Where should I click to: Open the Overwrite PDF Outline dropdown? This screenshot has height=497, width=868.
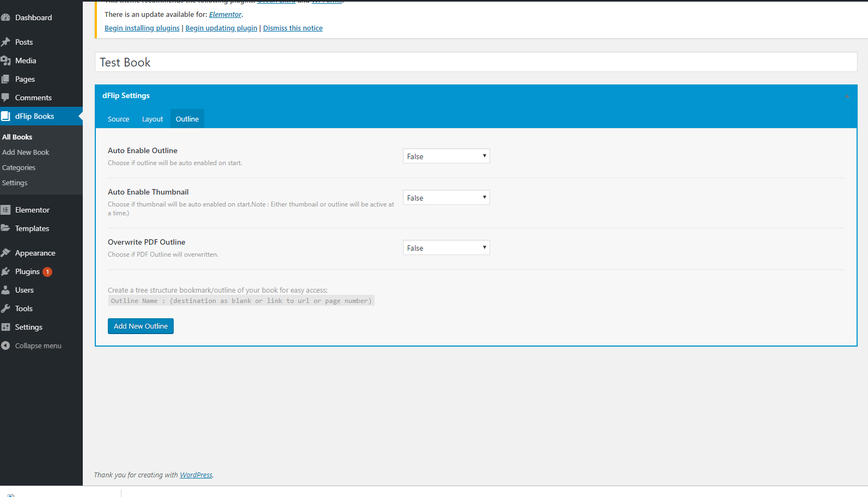point(446,247)
